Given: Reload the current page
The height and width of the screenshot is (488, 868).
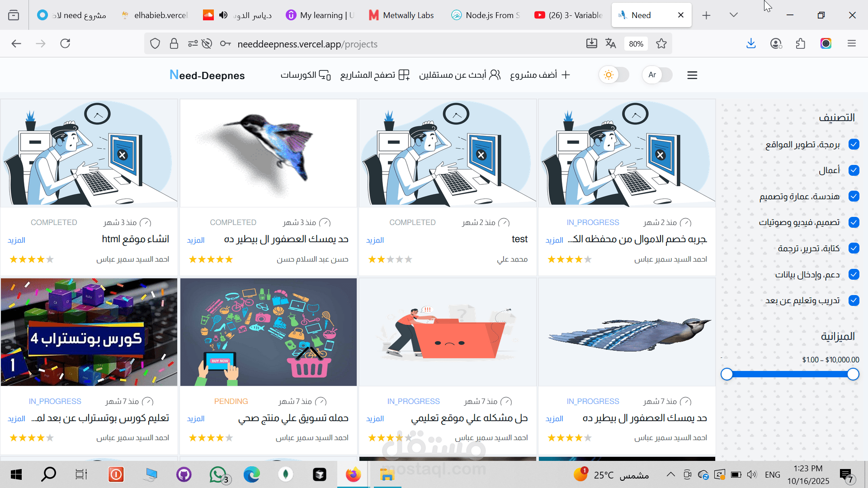Looking at the screenshot, I should [65, 43].
